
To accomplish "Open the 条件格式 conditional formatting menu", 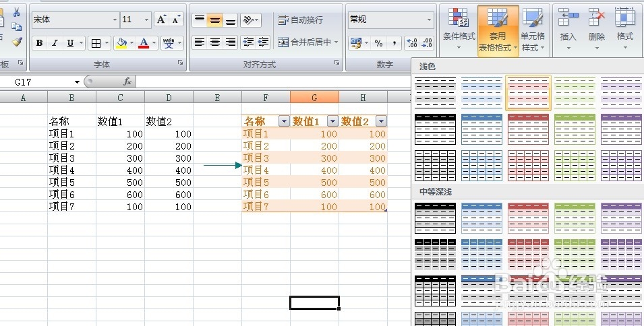I will pyautogui.click(x=459, y=30).
